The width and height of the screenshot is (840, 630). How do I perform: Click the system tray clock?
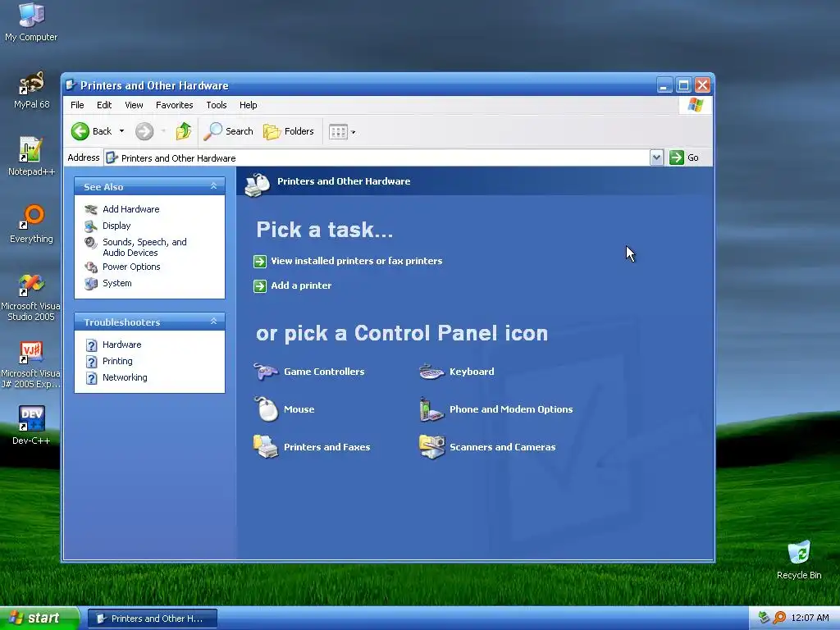(x=810, y=619)
